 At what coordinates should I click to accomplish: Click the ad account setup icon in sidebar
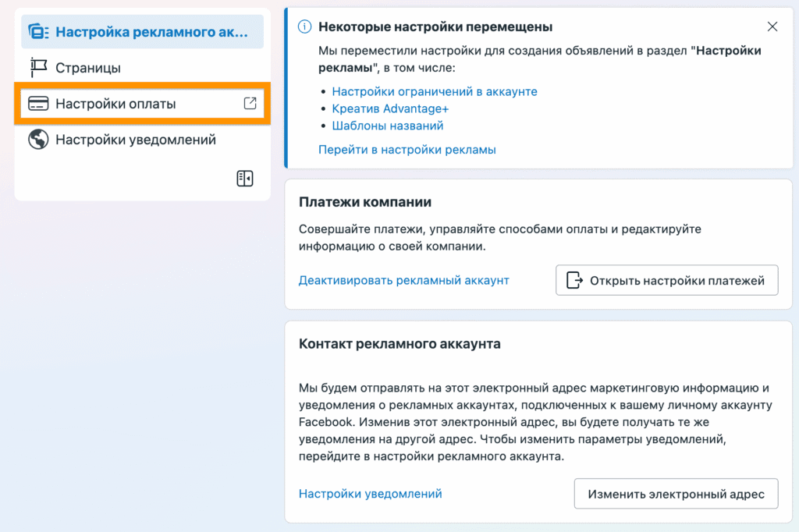tap(38, 32)
